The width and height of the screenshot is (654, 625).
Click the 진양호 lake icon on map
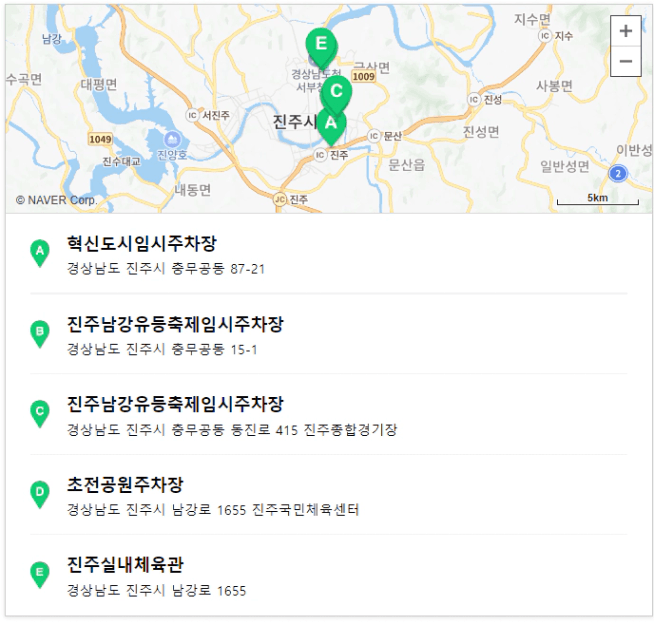(172, 139)
